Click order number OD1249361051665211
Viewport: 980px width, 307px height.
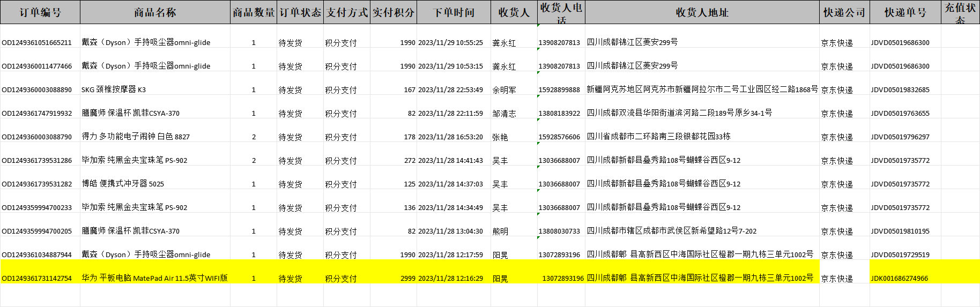36,43
